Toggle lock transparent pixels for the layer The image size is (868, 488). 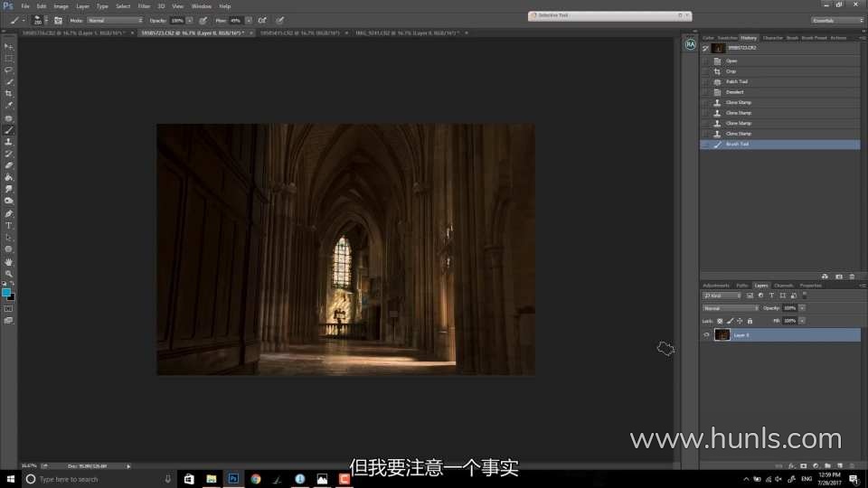[720, 321]
